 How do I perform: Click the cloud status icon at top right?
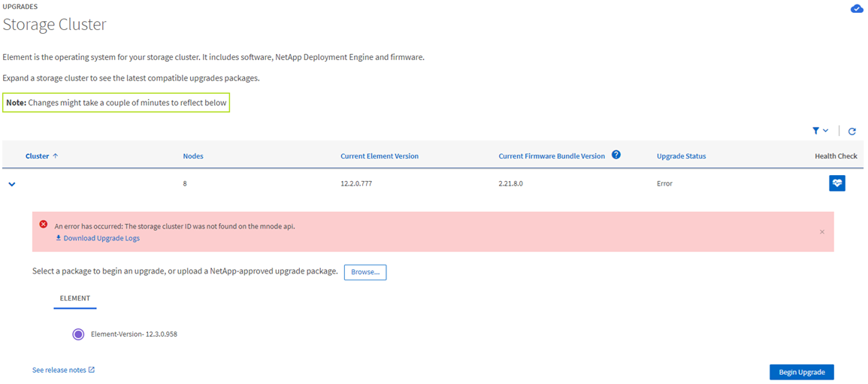click(x=856, y=9)
